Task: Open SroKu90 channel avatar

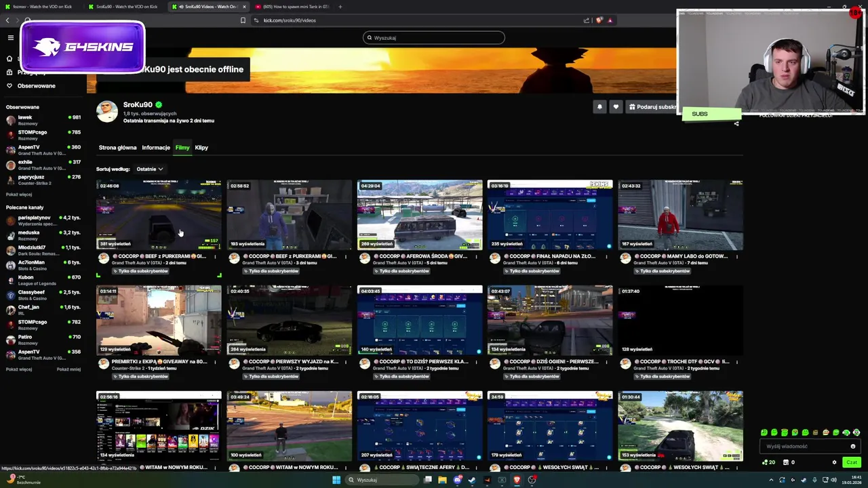Action: 106,112
